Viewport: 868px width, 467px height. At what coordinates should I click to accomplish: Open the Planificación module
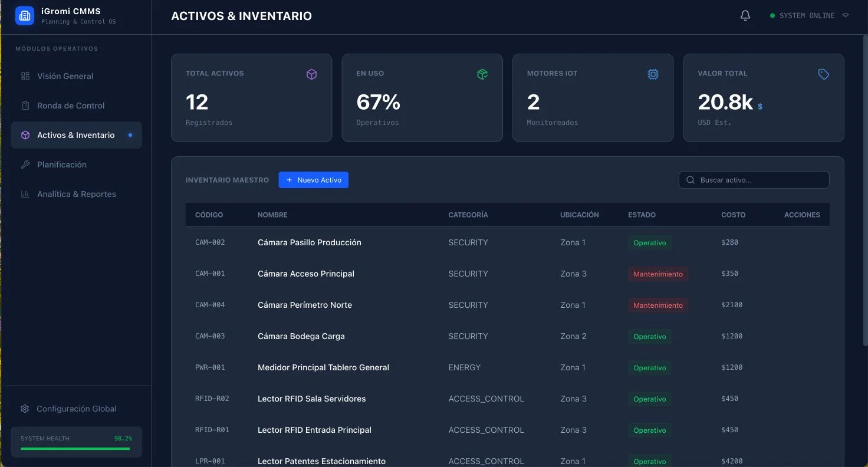(61, 165)
